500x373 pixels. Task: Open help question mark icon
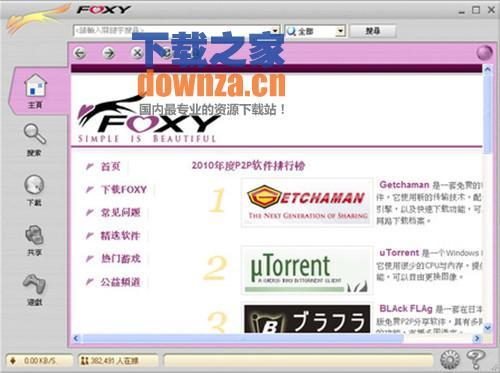click(475, 360)
